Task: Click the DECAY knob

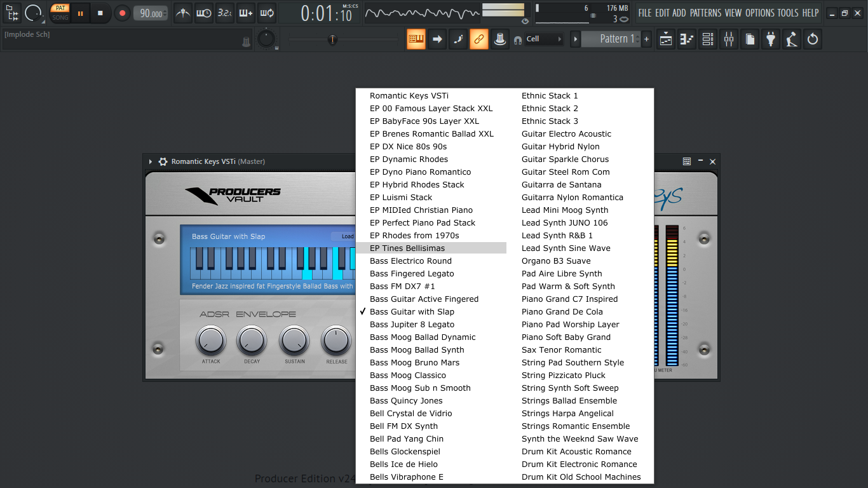Action: (x=252, y=341)
